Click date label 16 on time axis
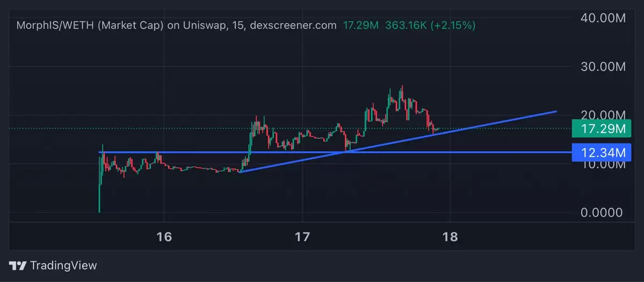 click(x=164, y=236)
